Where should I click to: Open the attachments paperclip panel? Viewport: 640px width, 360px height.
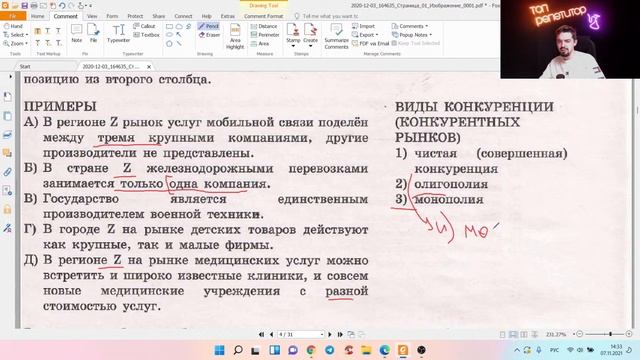tap(7, 172)
